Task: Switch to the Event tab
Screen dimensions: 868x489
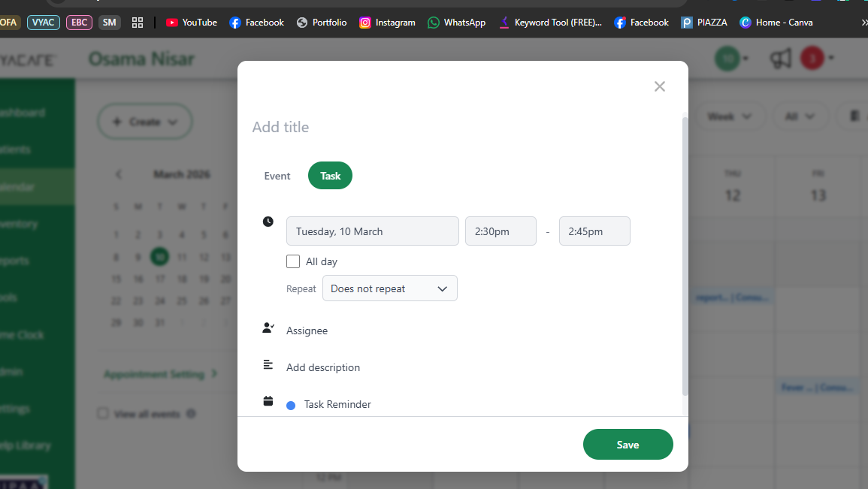Action: [x=277, y=176]
